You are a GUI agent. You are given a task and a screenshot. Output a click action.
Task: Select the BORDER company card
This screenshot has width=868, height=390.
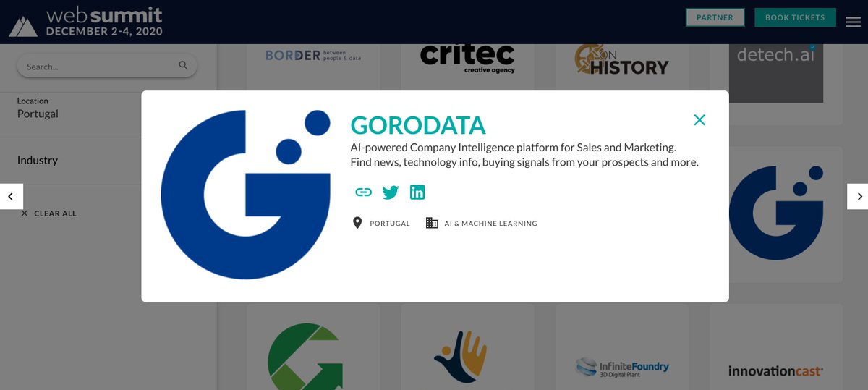[313, 68]
